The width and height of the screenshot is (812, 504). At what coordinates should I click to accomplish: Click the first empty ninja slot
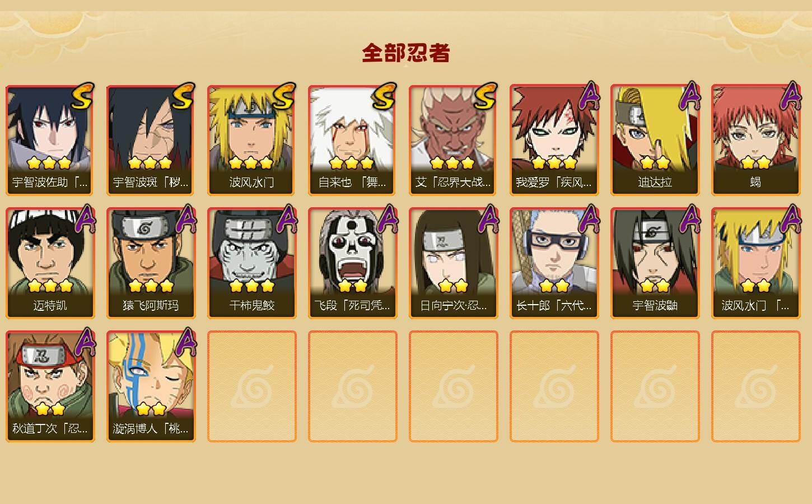(252, 386)
